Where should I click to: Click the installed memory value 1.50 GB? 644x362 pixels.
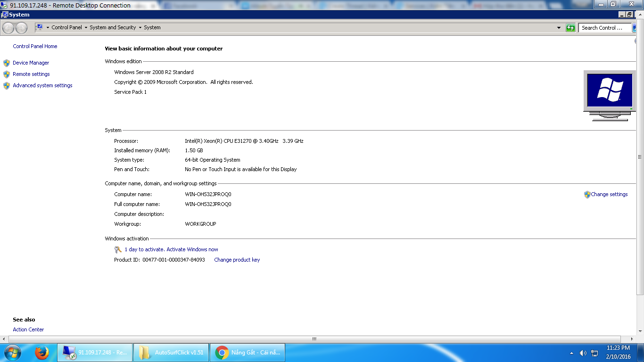[194, 150]
